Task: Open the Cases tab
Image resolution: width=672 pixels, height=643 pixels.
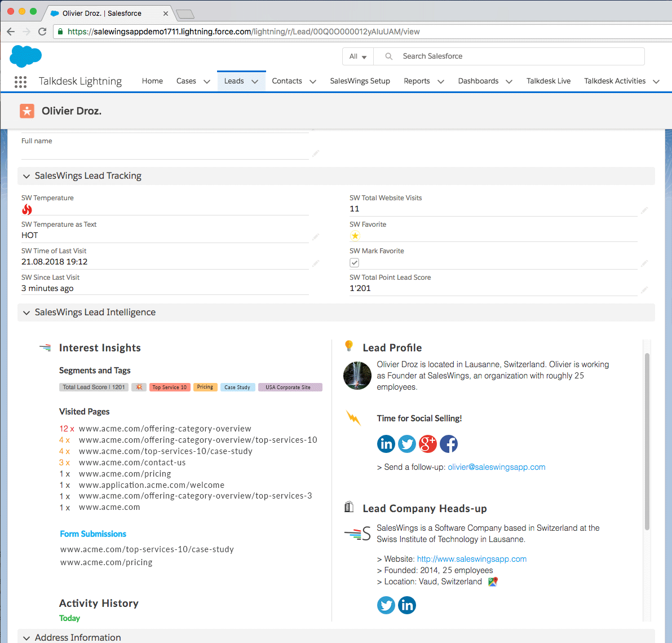Action: (186, 81)
